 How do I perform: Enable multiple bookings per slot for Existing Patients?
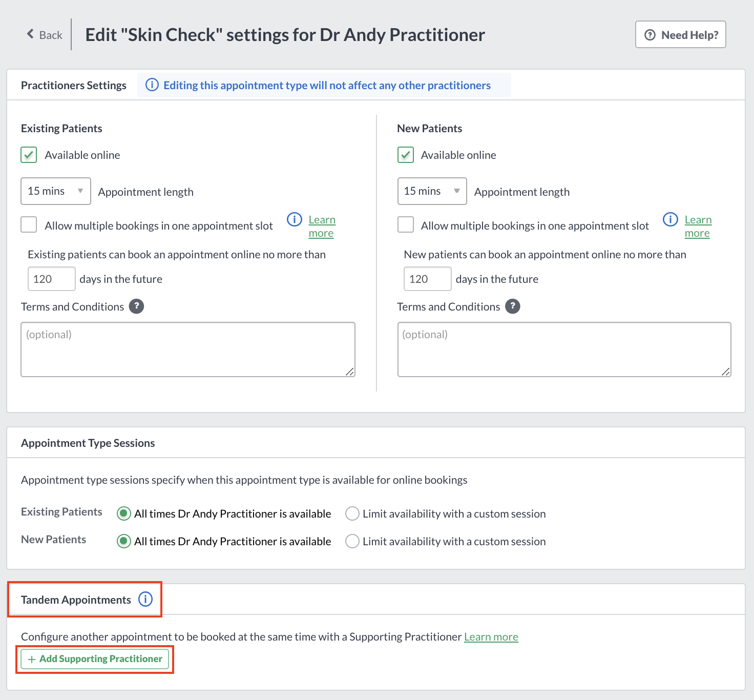29,224
